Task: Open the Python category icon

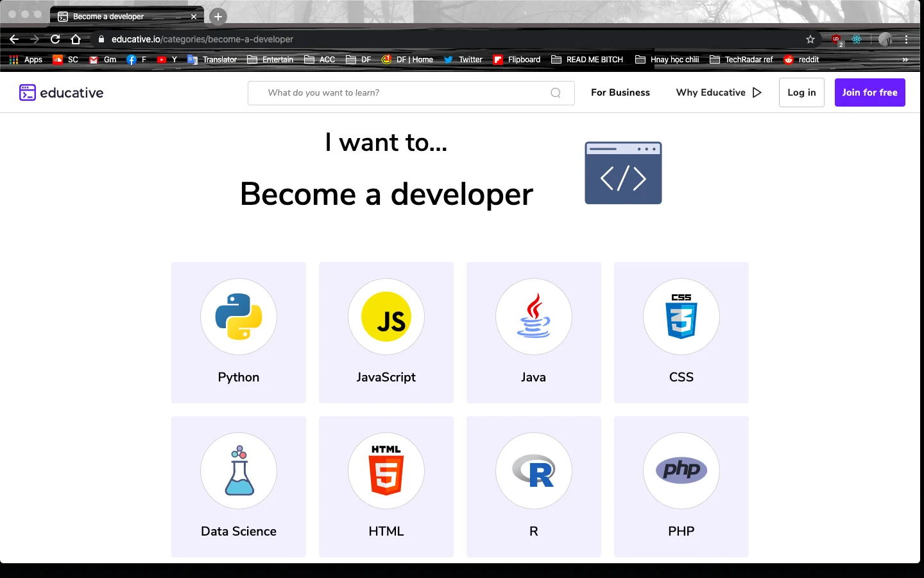Action: click(239, 317)
